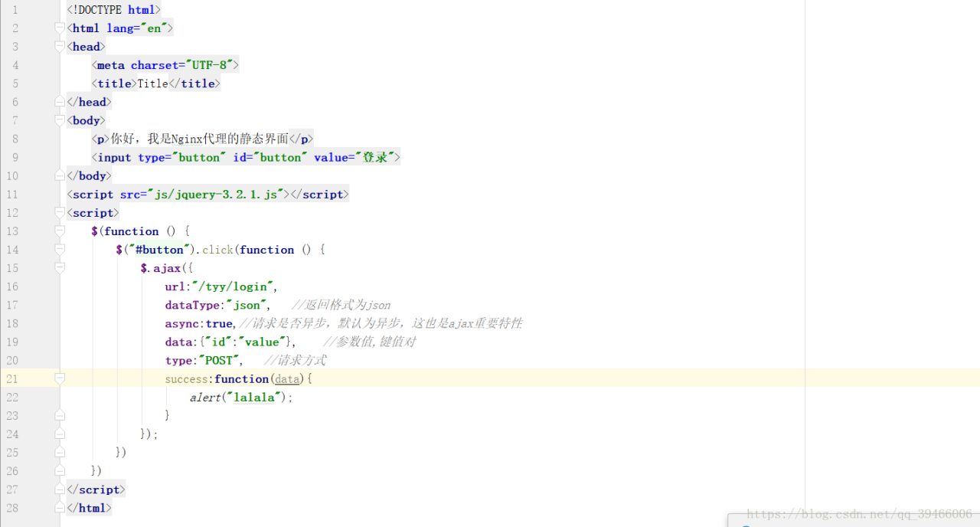Click the Title text between title tags
980x527 pixels.
pos(152,83)
